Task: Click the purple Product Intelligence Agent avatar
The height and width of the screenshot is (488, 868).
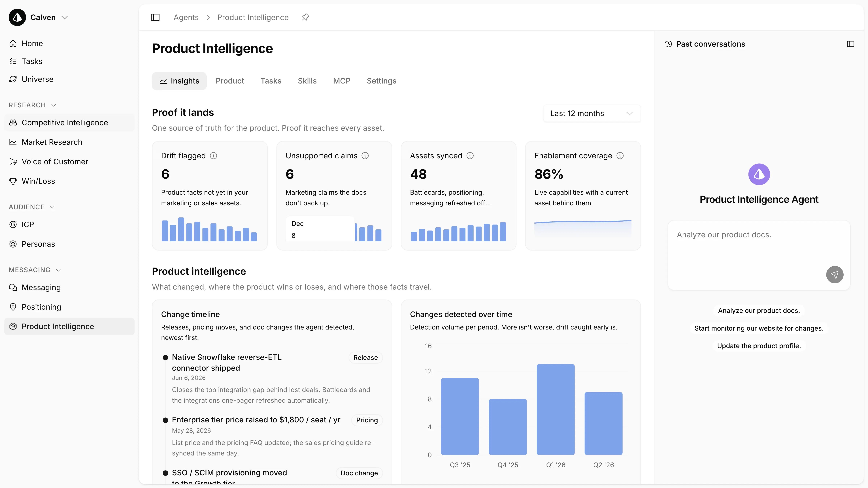Action: point(759,174)
